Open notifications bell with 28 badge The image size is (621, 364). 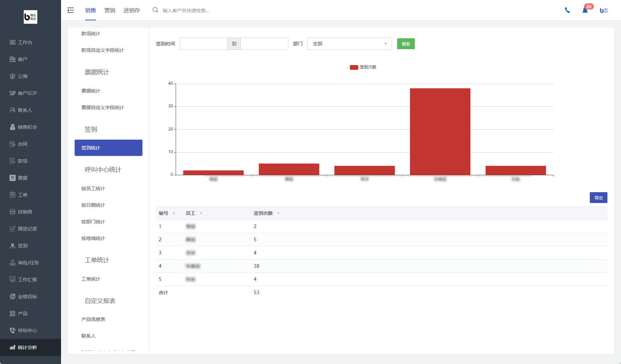pos(585,10)
